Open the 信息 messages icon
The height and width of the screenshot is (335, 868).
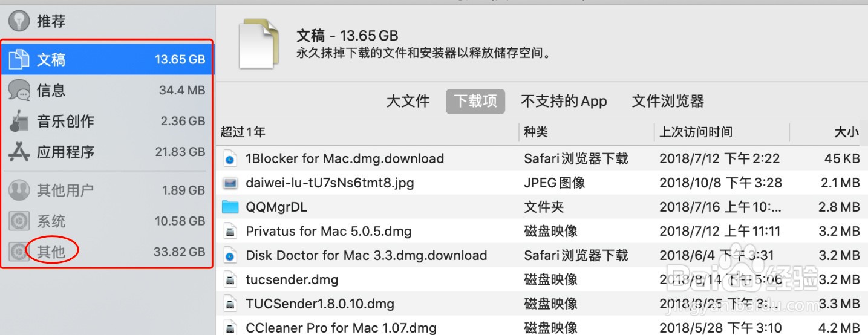pyautogui.click(x=19, y=91)
